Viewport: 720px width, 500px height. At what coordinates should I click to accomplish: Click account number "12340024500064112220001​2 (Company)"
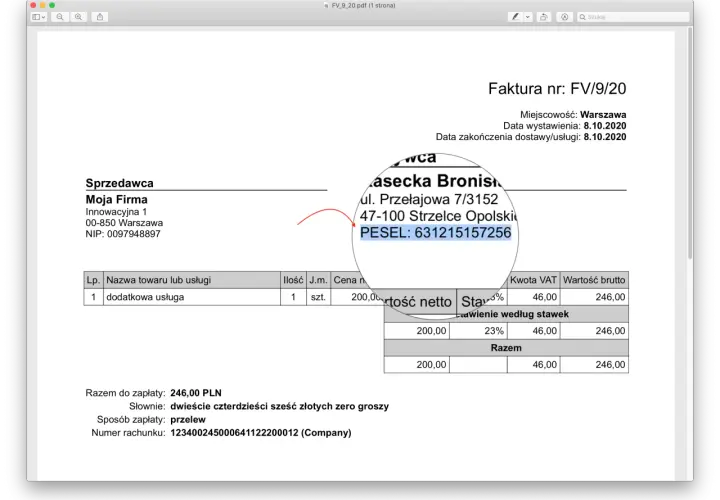(261, 433)
